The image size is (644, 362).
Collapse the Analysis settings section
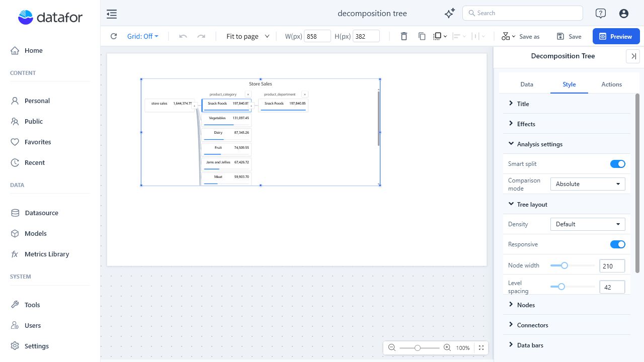click(x=567, y=144)
